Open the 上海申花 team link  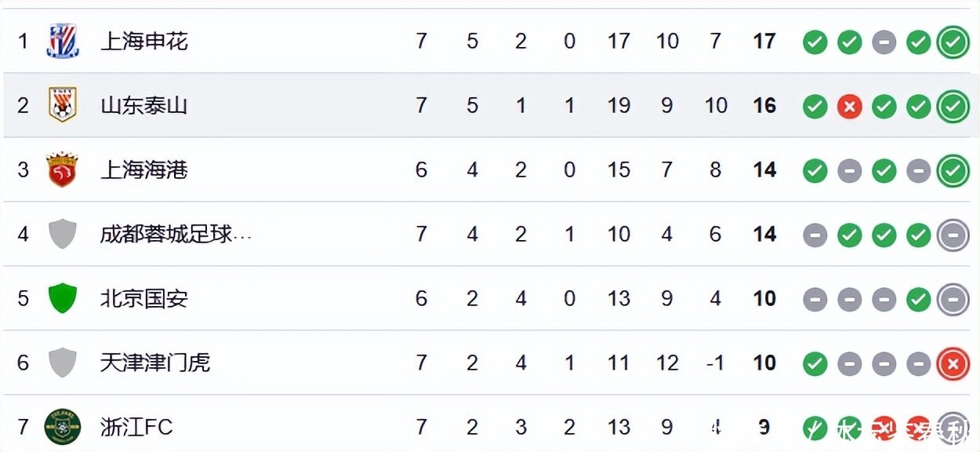coord(144,41)
